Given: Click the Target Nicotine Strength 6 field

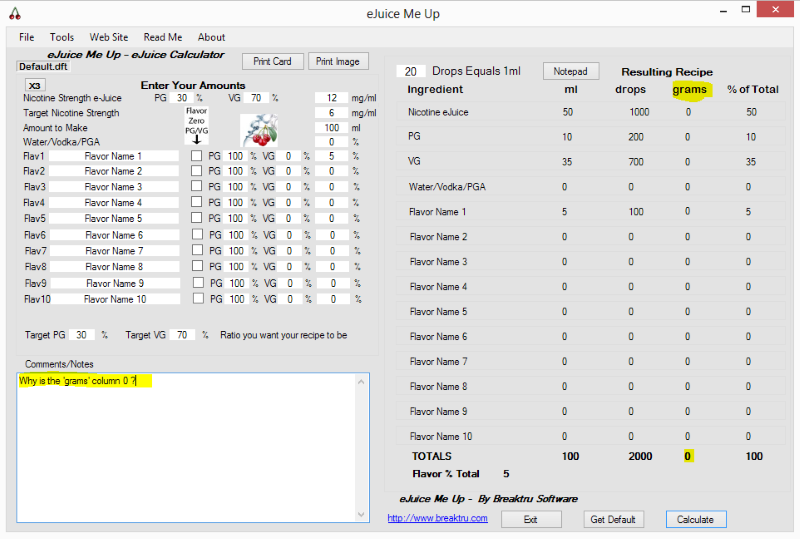Looking at the screenshot, I should (332, 113).
